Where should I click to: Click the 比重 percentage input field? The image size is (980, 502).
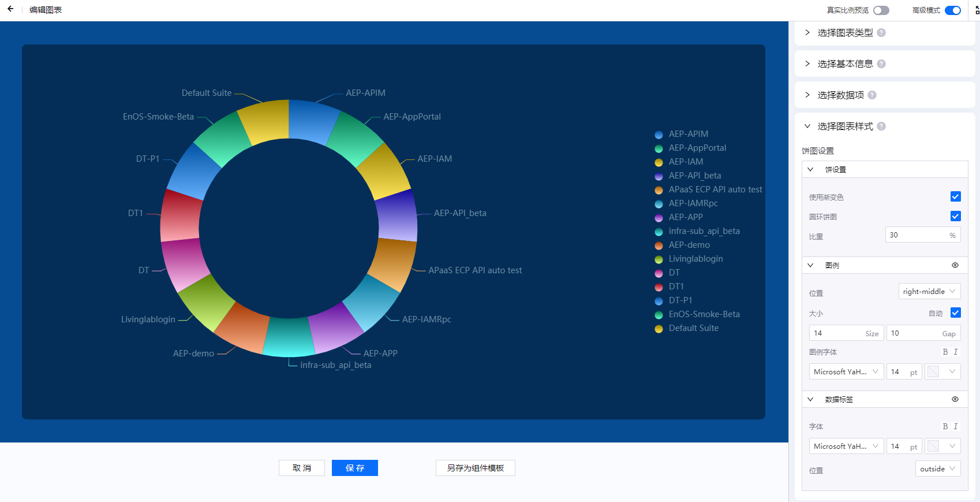[923, 235]
